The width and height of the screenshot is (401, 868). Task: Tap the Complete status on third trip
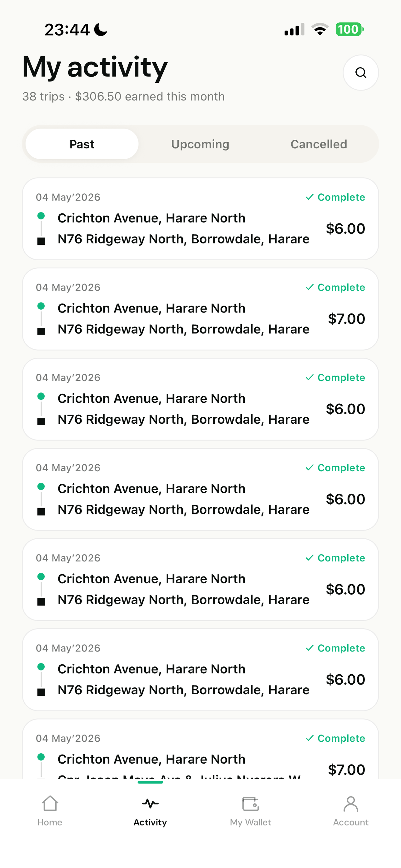click(335, 377)
